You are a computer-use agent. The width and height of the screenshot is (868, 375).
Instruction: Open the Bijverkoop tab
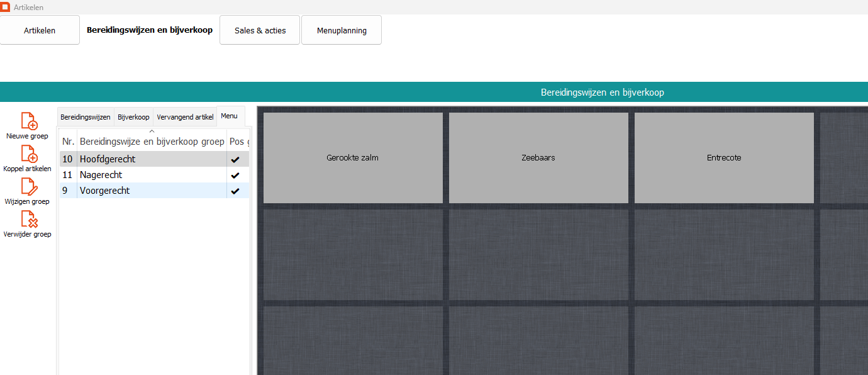[x=133, y=117]
